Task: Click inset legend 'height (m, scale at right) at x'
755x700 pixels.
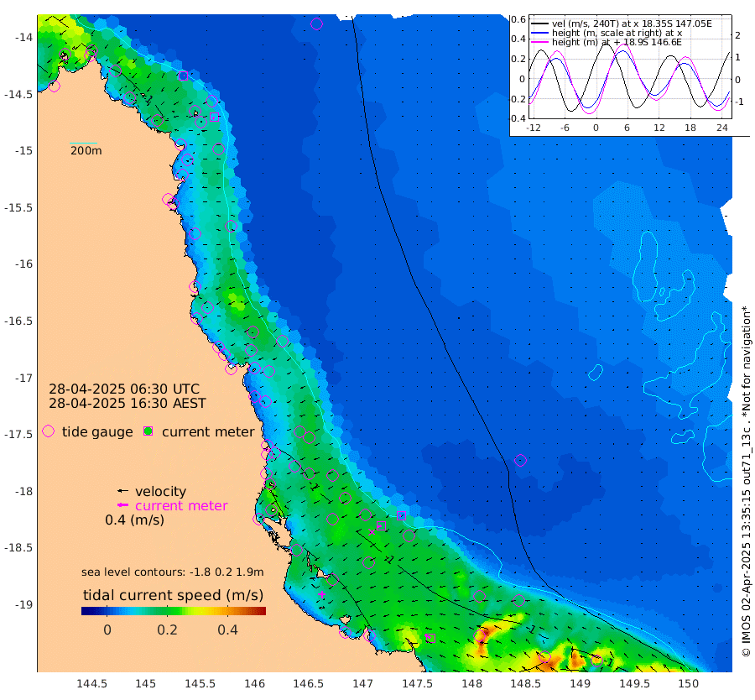Action: pyautogui.click(x=617, y=33)
